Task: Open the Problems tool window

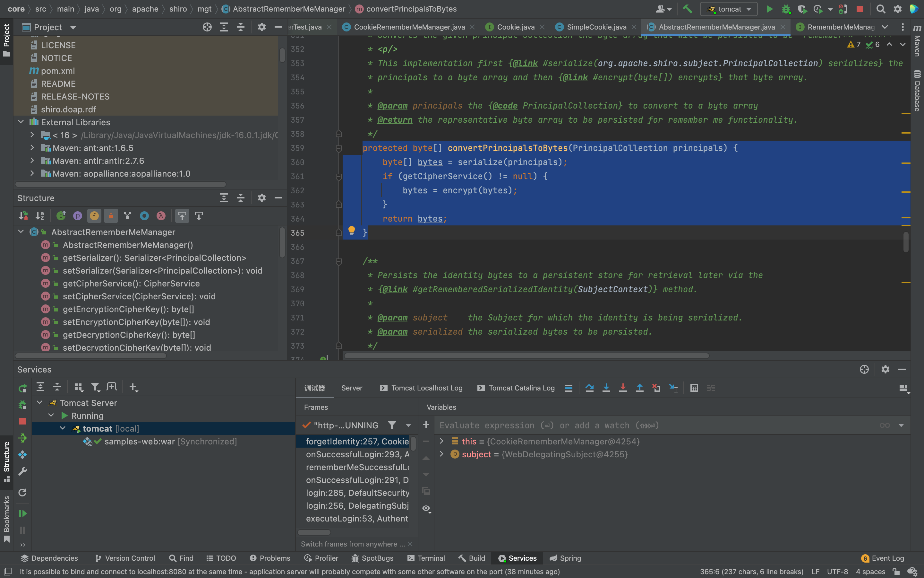Action: 269,558
